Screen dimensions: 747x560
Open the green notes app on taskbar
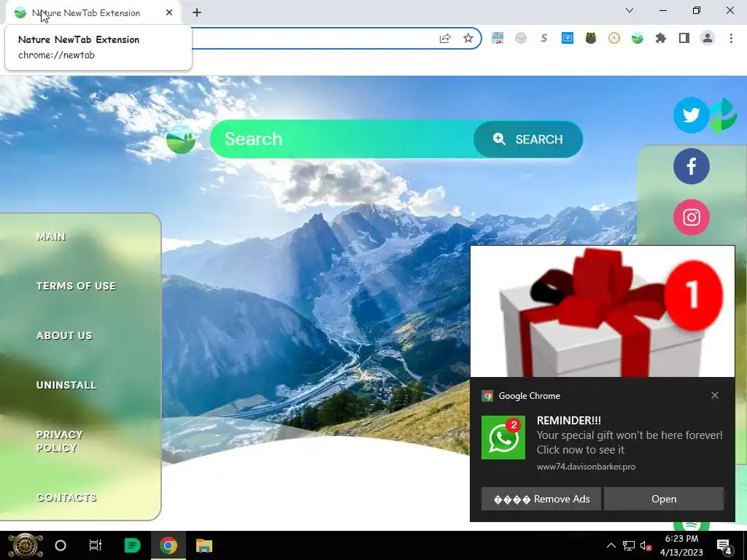132,545
